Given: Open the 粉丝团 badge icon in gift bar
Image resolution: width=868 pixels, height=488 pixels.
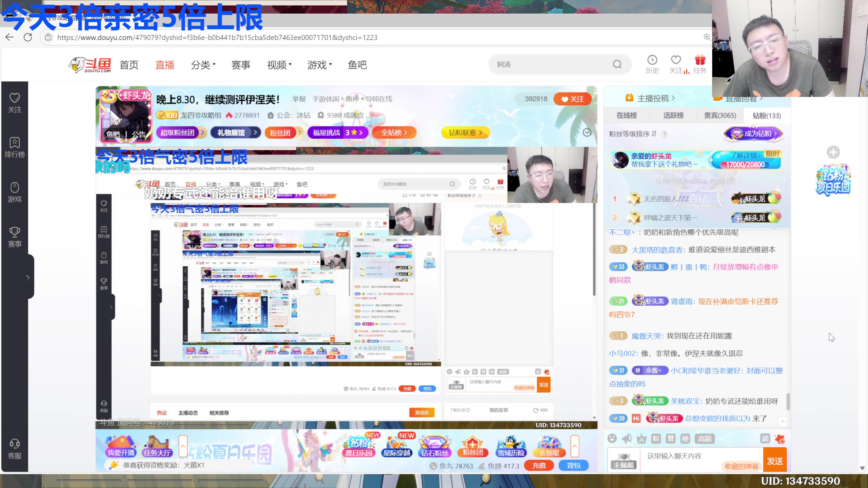Looking at the screenshot, I should coord(473,446).
